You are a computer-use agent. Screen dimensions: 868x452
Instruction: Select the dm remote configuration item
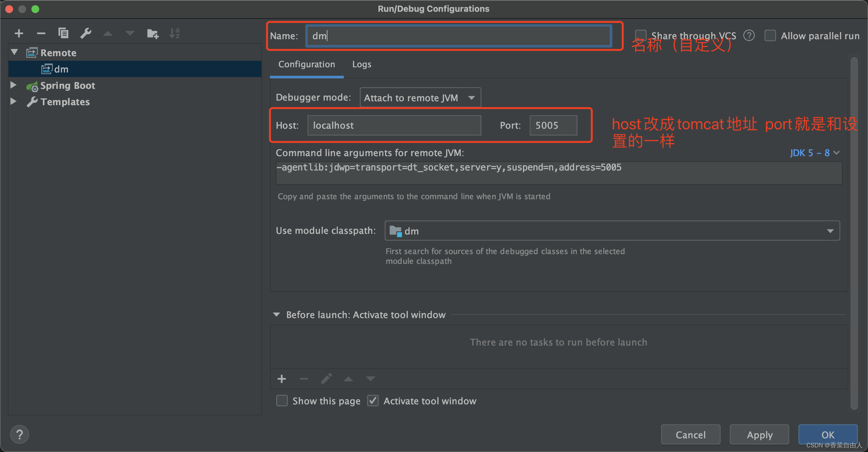click(61, 69)
